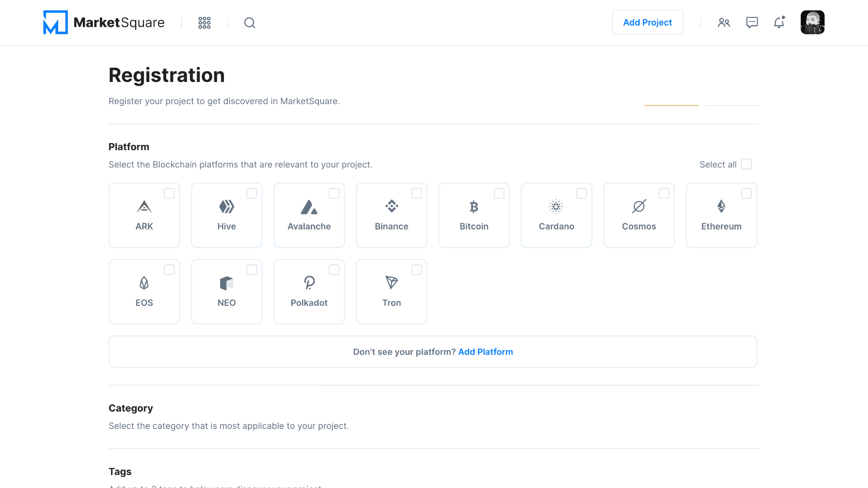This screenshot has height=488, width=868.
Task: Open the apps grid menu icon
Action: coord(204,23)
